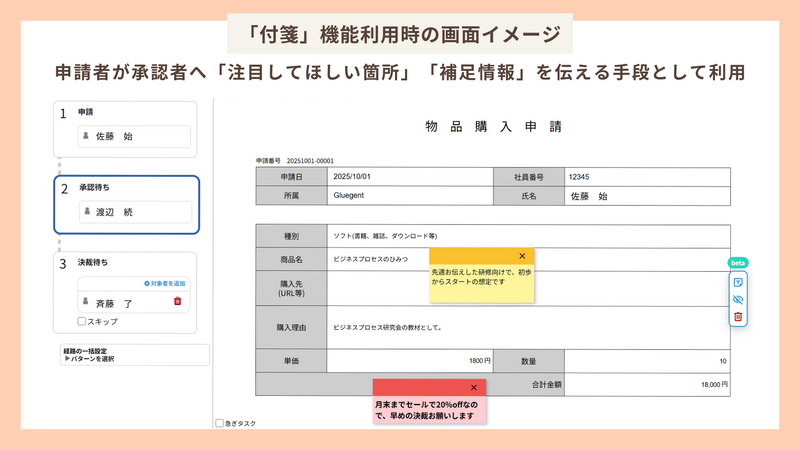Delete approver 斉藤 了 with the red trash icon

tap(177, 301)
